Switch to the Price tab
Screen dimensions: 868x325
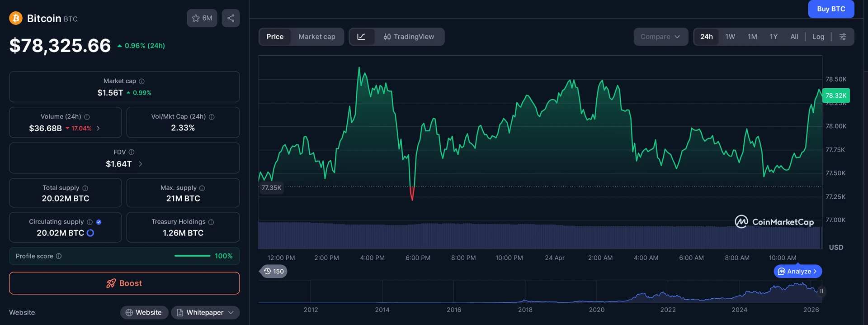(x=275, y=37)
